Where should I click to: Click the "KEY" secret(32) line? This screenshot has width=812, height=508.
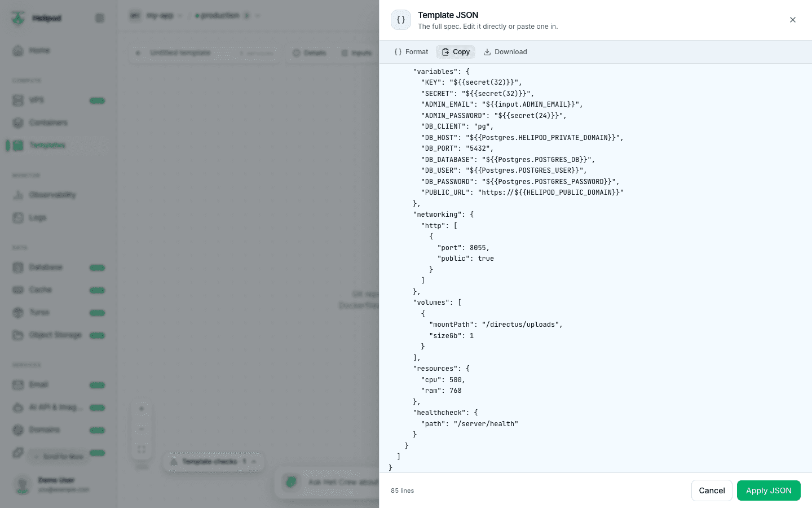(x=471, y=82)
